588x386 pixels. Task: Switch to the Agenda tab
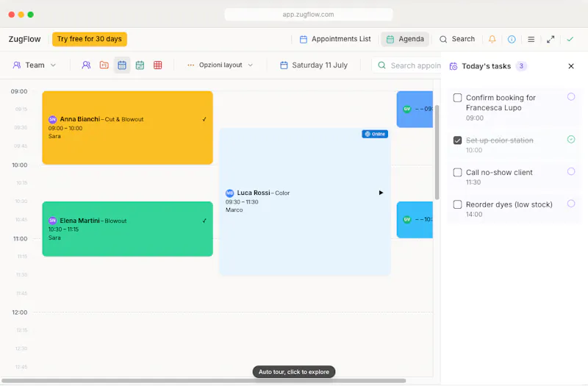(x=405, y=39)
